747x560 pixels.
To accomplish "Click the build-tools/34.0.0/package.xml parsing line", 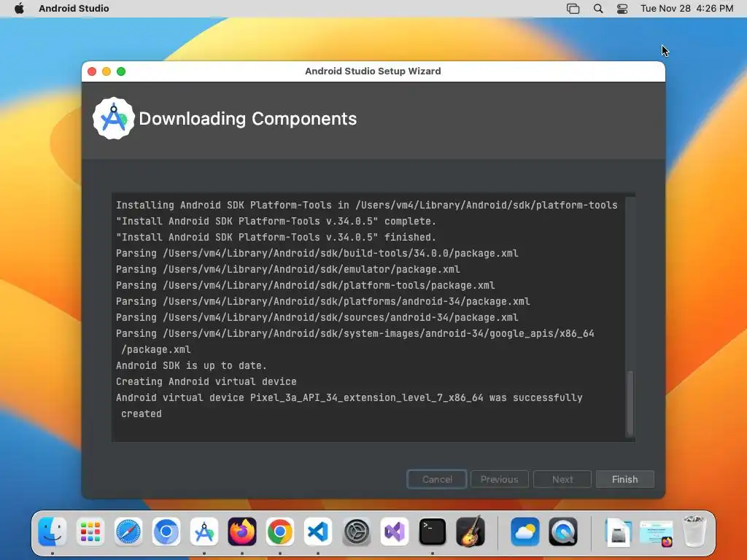I will (x=317, y=253).
